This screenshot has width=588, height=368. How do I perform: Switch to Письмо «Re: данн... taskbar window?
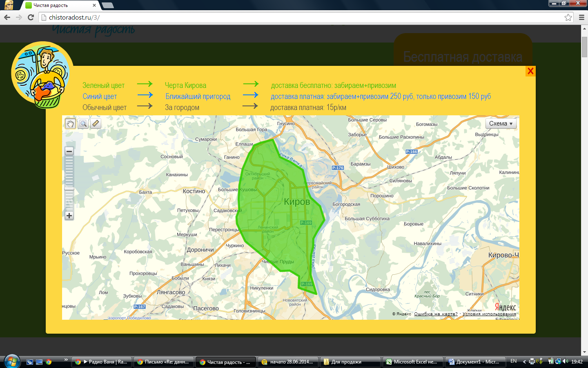[164, 362]
